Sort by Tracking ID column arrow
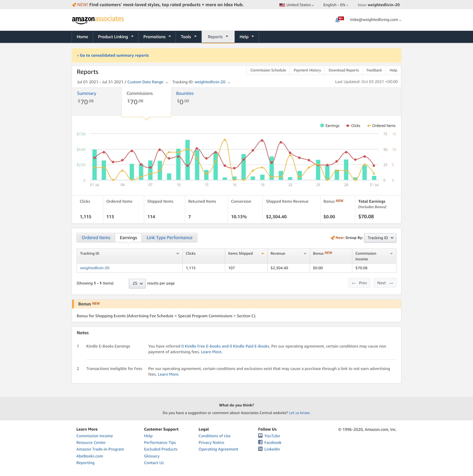The width and height of the screenshot is (473, 476). (x=178, y=254)
